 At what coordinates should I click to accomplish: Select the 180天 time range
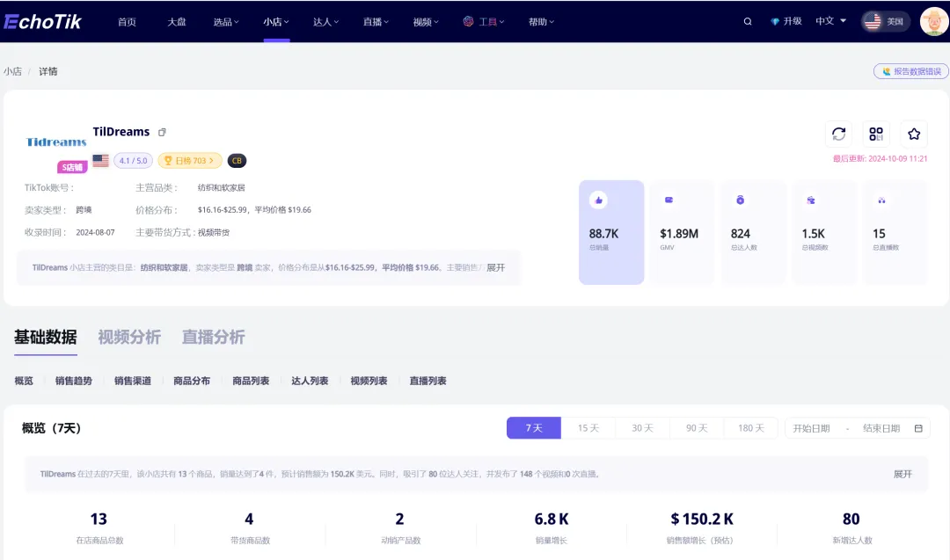(x=750, y=428)
